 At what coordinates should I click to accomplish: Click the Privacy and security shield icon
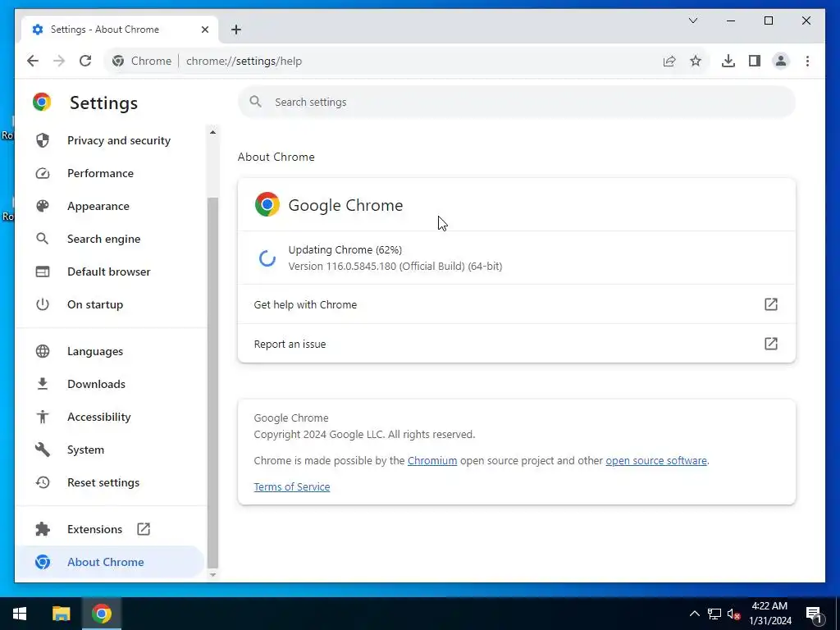(x=43, y=140)
